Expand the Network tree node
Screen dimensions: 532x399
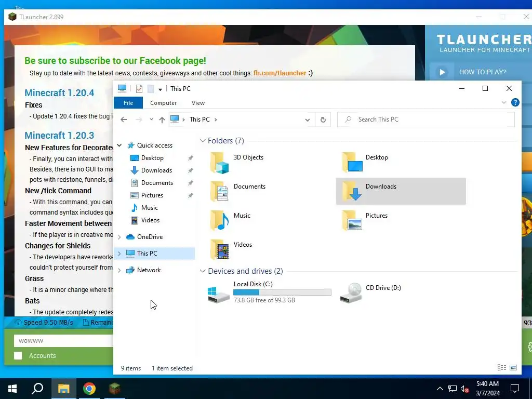(119, 270)
